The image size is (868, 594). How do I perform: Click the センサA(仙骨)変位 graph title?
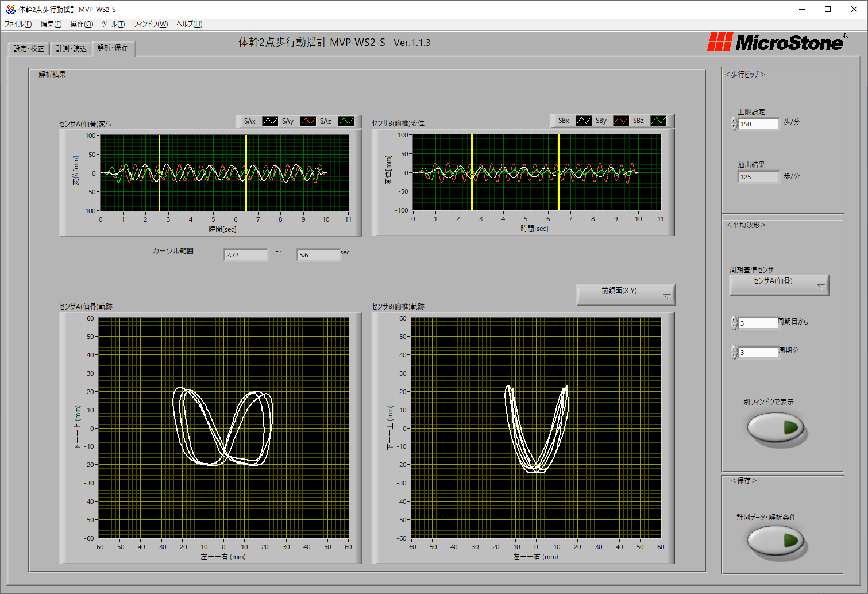click(86, 124)
